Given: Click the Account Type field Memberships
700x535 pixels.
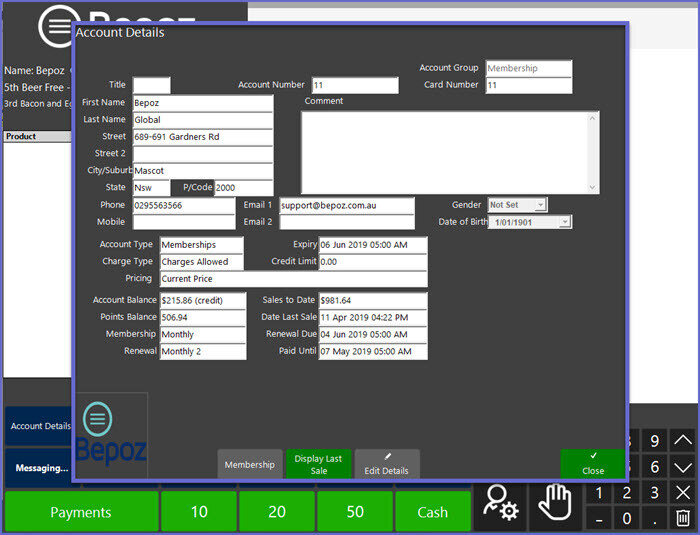Looking at the screenshot, I should 202,245.
